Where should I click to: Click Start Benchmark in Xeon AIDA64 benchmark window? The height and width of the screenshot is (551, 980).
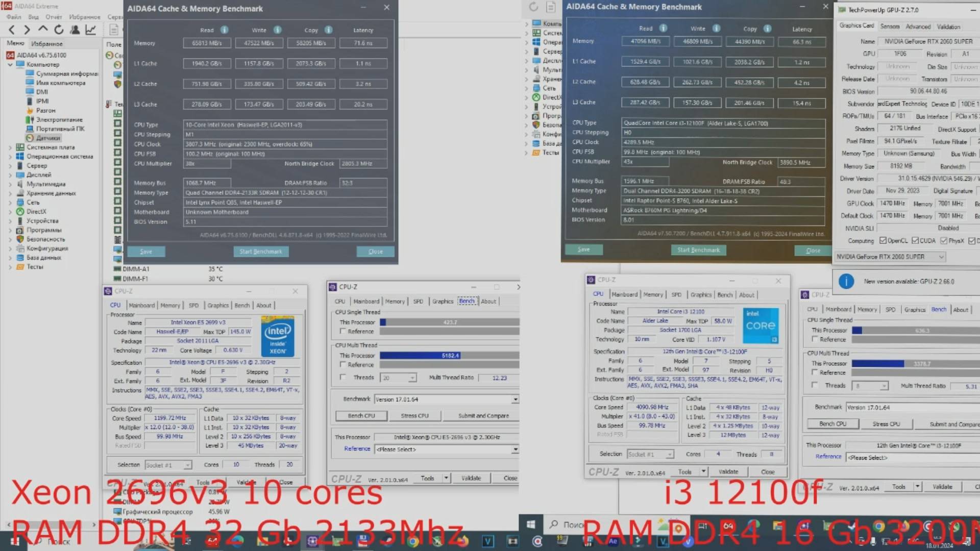coord(261,252)
